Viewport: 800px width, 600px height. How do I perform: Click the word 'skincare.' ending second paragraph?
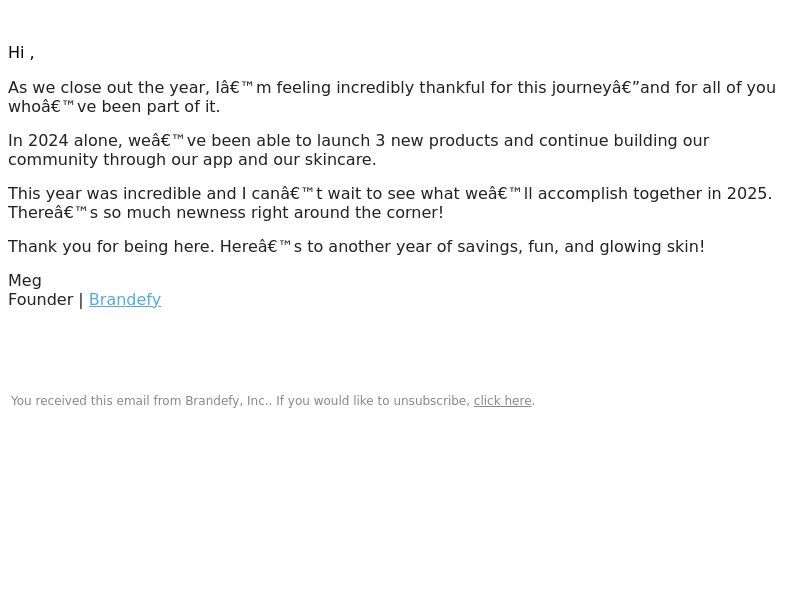(x=340, y=160)
